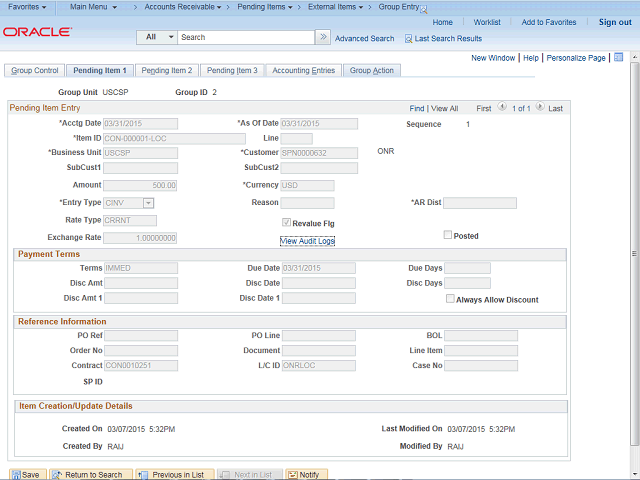Screen dimensions: 640x480
Task: Click the Contract field CON0010251
Action: tap(141, 365)
